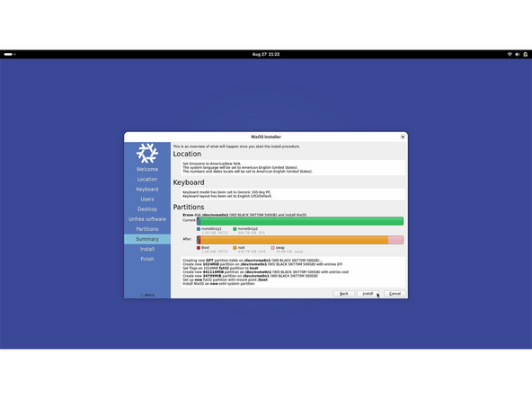This screenshot has height=399, width=532.
Task: Click the Cancel button
Action: 395,294
